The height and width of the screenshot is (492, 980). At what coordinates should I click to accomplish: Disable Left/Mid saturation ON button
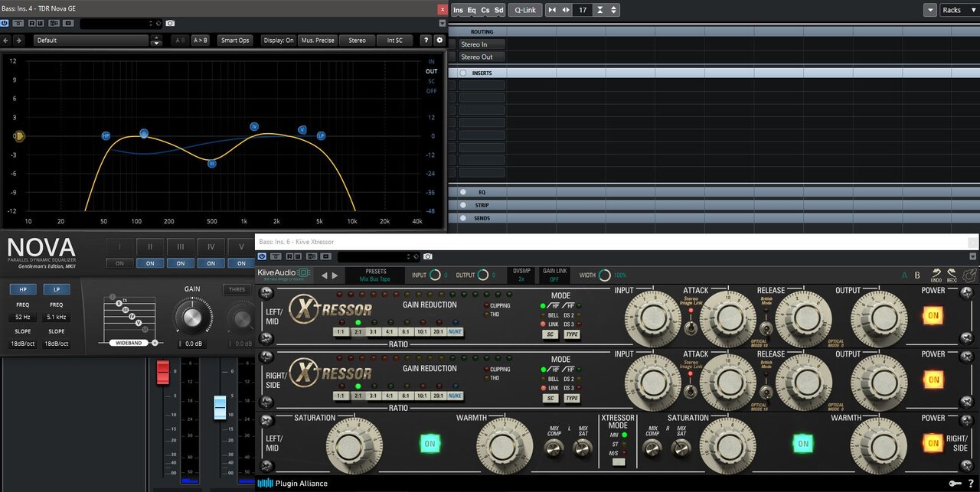pos(430,443)
